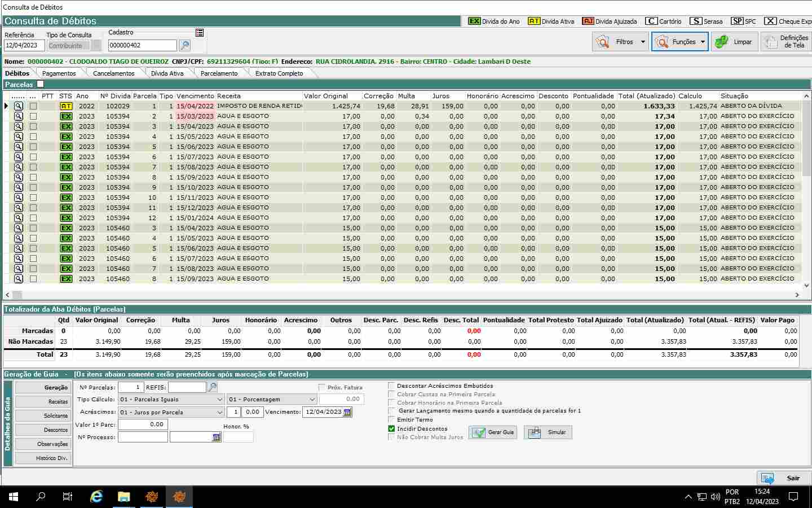812x508 pixels.
Task: Open Internet Explorer from the taskbar
Action: [96, 497]
